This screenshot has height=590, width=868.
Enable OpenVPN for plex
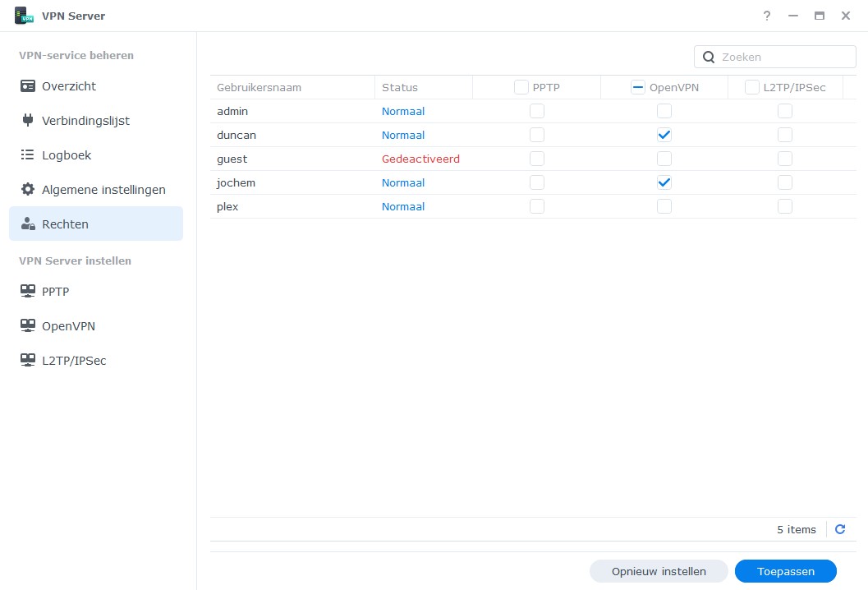coord(664,206)
